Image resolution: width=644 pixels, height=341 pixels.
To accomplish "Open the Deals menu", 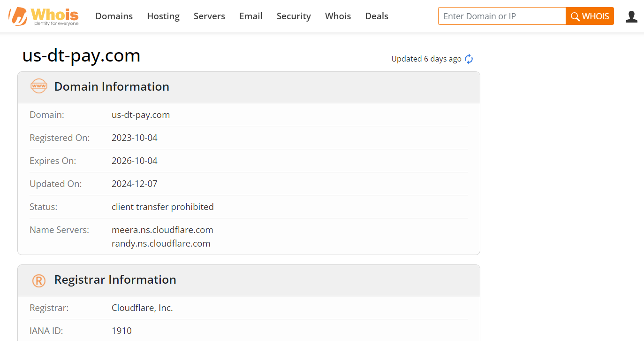I will click(377, 16).
